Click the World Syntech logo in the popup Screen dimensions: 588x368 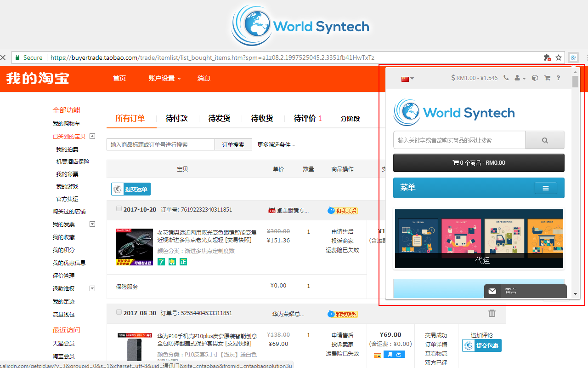coord(454,112)
